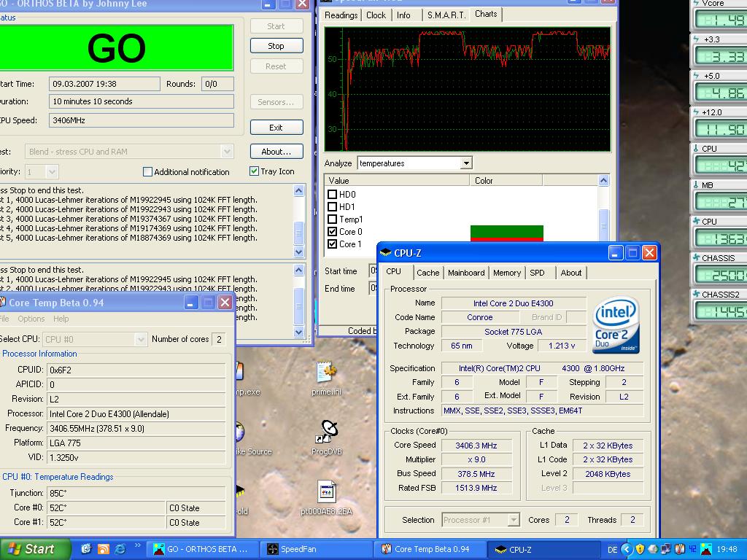Click the green GO status indicator

pyautogui.click(x=116, y=47)
